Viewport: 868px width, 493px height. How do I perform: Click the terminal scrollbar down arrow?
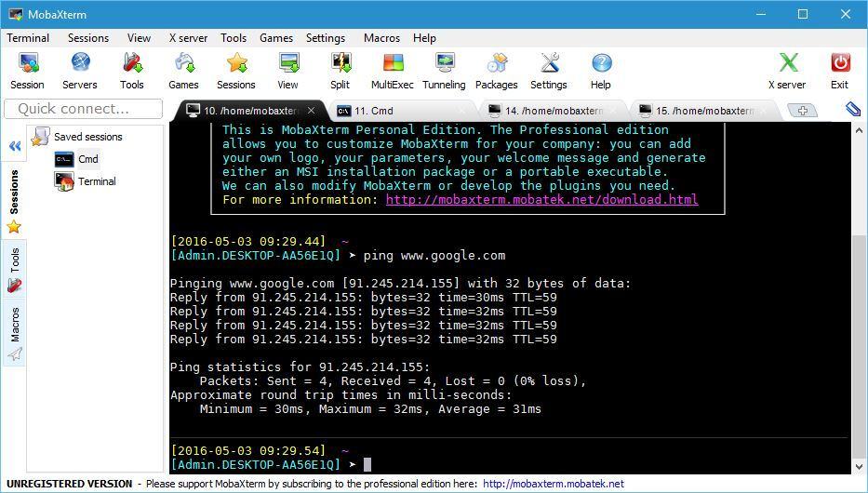(x=859, y=466)
